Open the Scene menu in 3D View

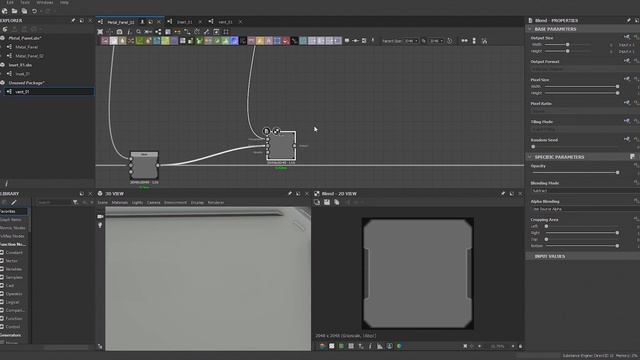(102, 202)
